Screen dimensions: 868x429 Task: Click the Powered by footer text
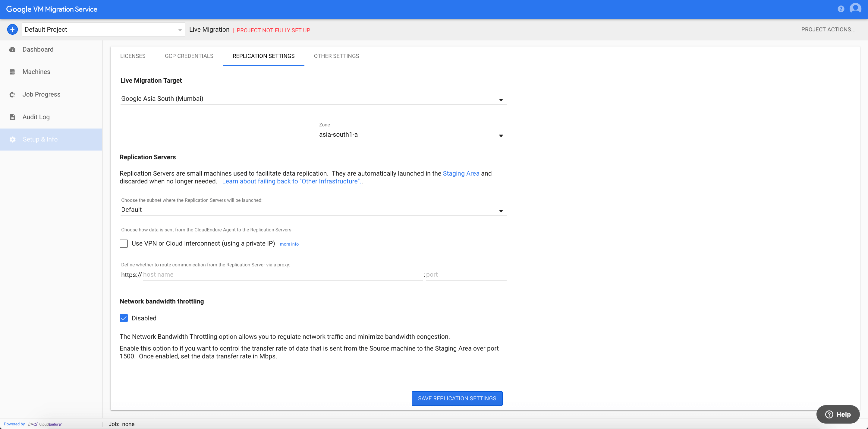tap(14, 424)
